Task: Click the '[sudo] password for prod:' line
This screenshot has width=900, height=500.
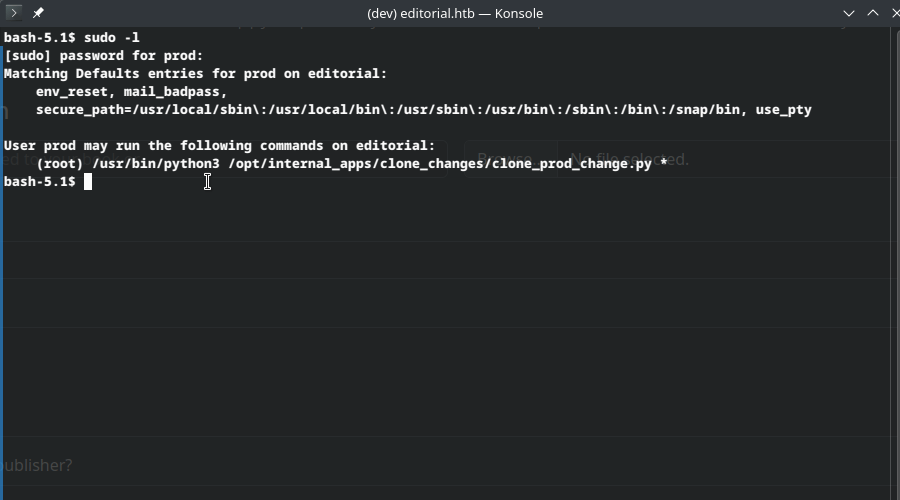Action: pos(103,56)
